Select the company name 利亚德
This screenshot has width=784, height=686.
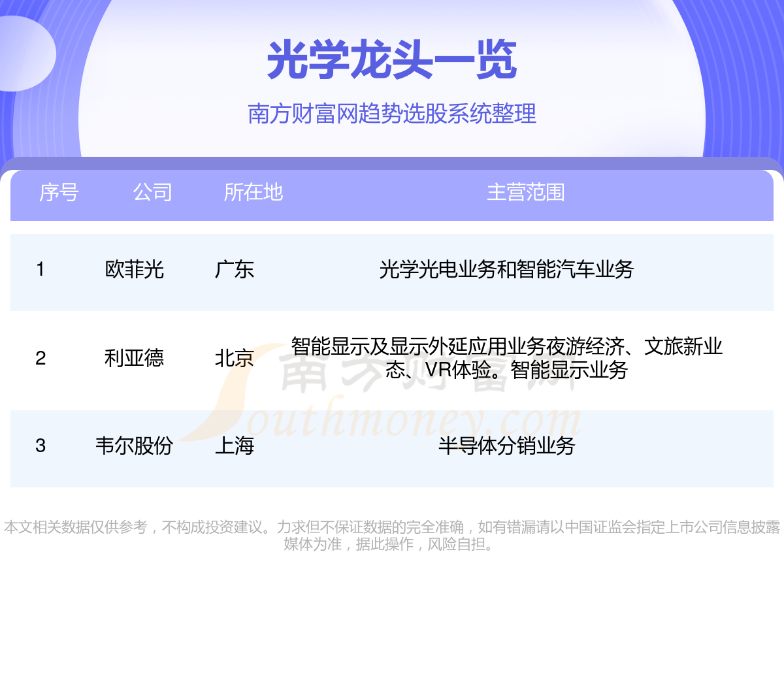(x=134, y=358)
